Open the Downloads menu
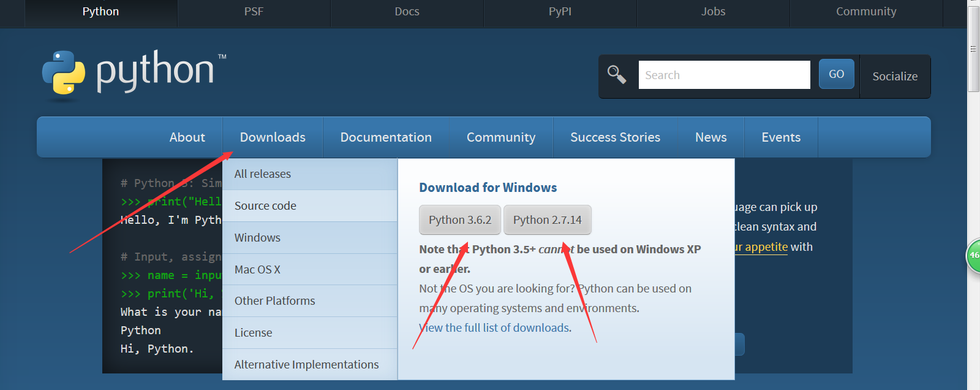 point(273,137)
